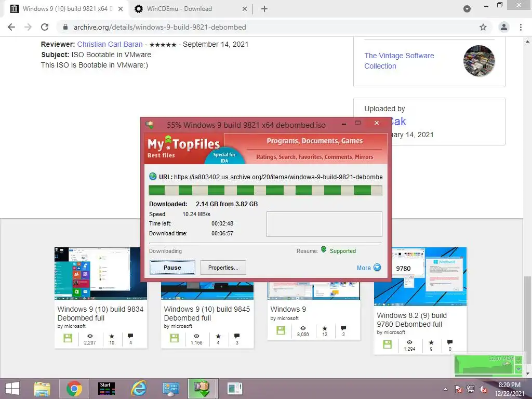Viewport: 532px width, 399px height.
Task: Open Windows 8.2 (9) build 9780 title
Action: point(411,320)
